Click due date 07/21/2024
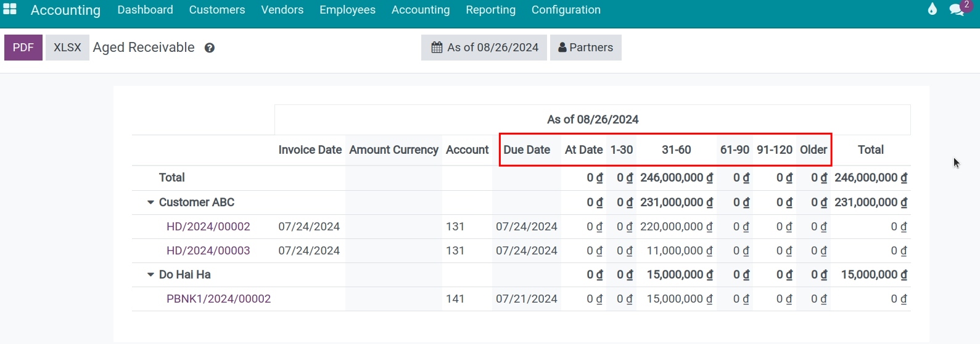This screenshot has width=980, height=344. tap(527, 299)
